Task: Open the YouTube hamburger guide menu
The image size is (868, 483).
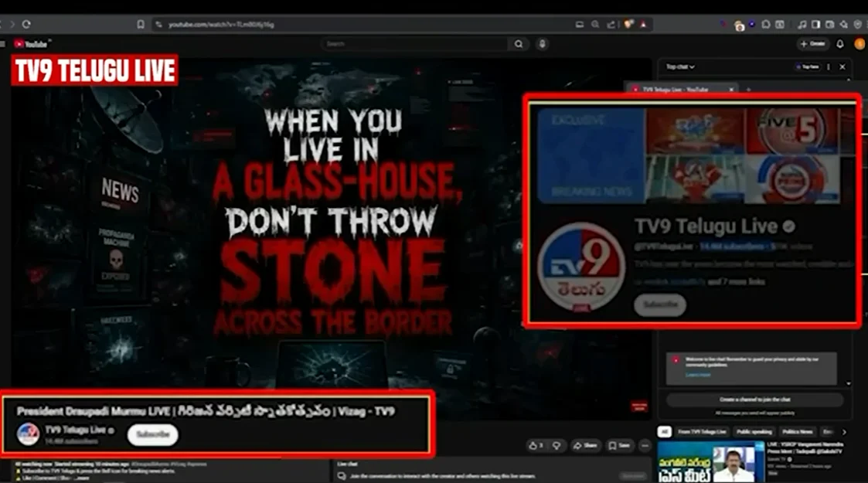Action: [x=3, y=44]
